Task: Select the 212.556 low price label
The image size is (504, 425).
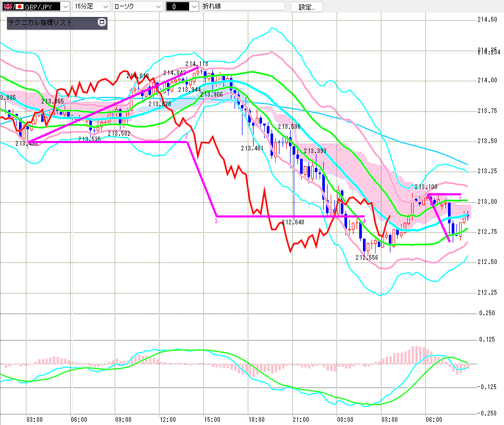Action: point(366,258)
